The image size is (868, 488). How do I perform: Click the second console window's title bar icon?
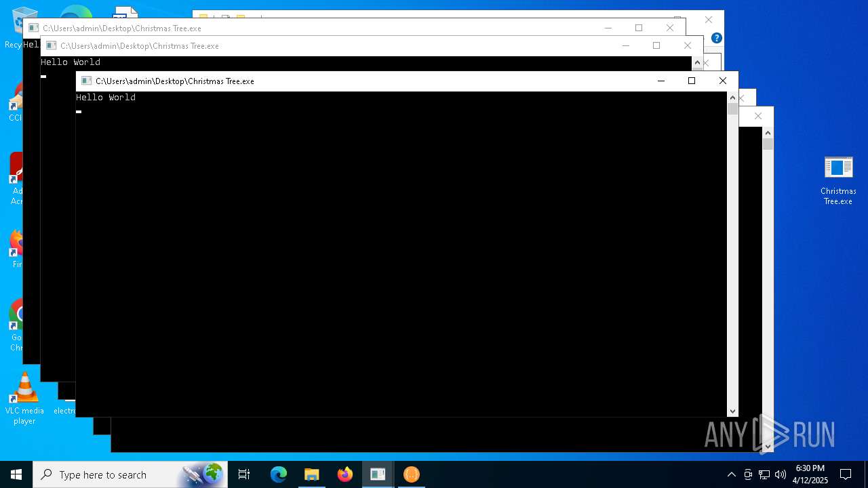click(x=51, y=45)
